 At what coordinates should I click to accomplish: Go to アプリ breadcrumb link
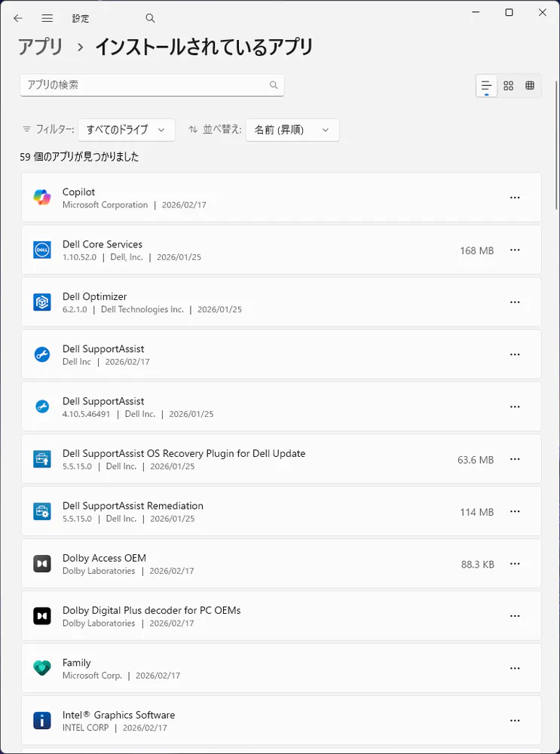pyautogui.click(x=41, y=48)
